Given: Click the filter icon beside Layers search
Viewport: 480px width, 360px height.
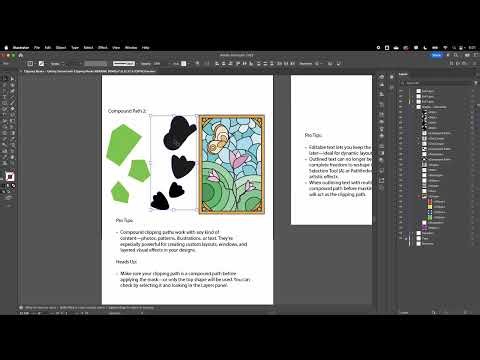Looking at the screenshot, I should coord(476,83).
